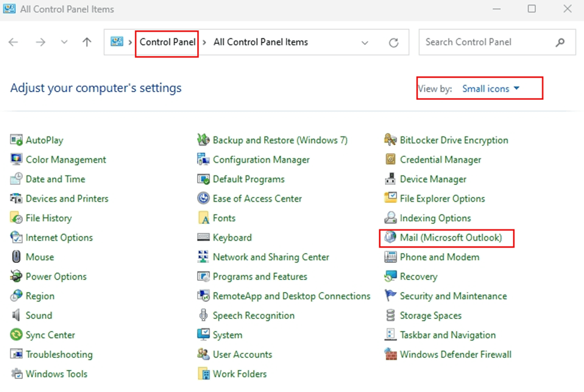Click the Security and Maintenance flag icon
Image resolution: width=584 pixels, height=392 pixels.
click(391, 296)
